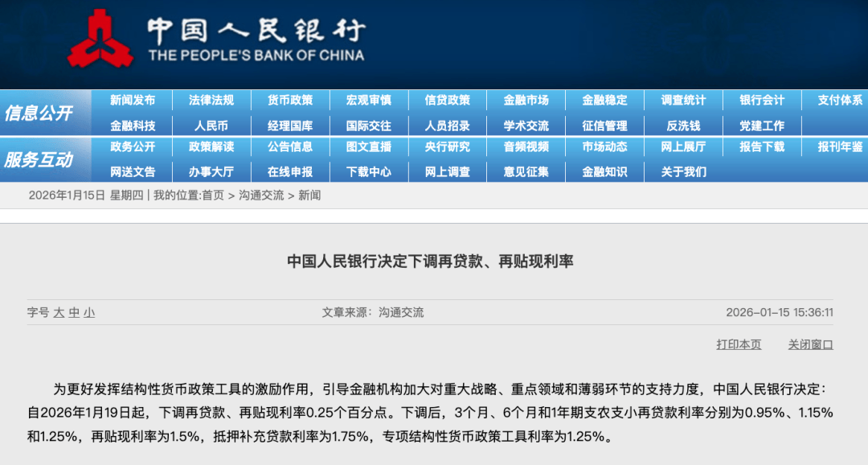Screen dimensions: 868x465
Task: Open the 政务公开 page
Action: click(x=133, y=148)
